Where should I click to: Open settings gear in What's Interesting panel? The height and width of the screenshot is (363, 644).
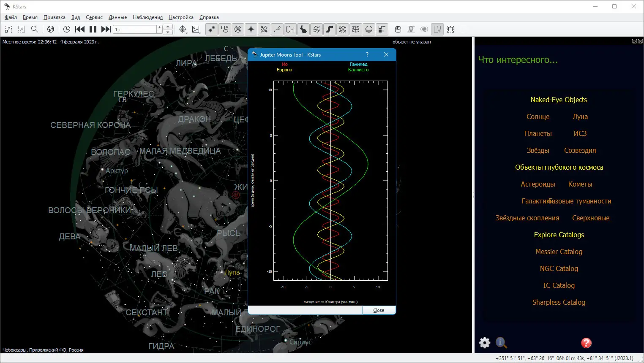pos(485,342)
